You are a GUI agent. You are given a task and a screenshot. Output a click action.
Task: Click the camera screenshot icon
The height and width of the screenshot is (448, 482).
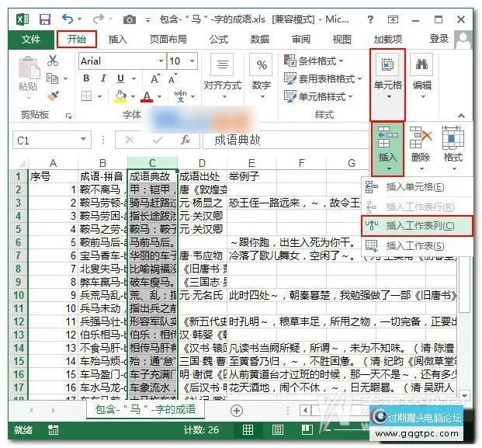pyautogui.click(x=130, y=19)
